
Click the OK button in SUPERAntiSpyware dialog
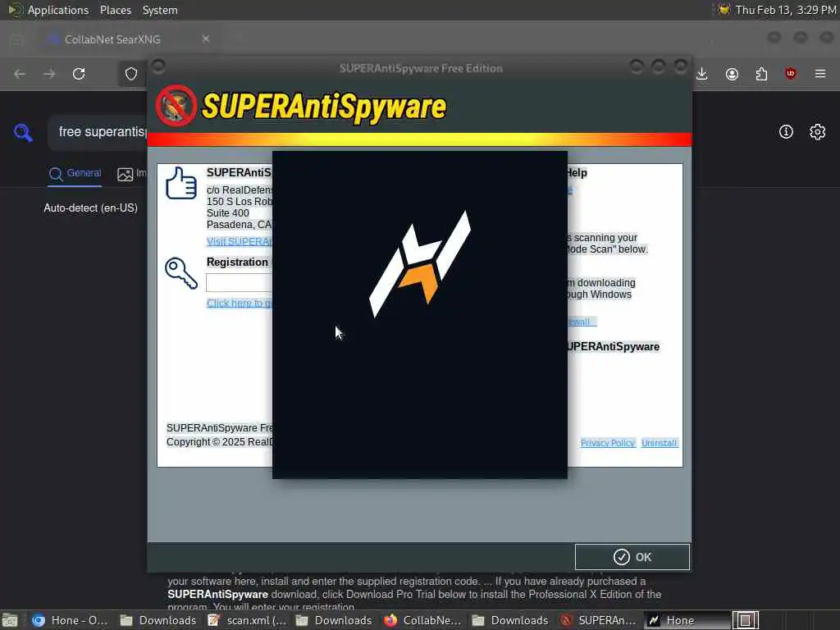coord(632,557)
